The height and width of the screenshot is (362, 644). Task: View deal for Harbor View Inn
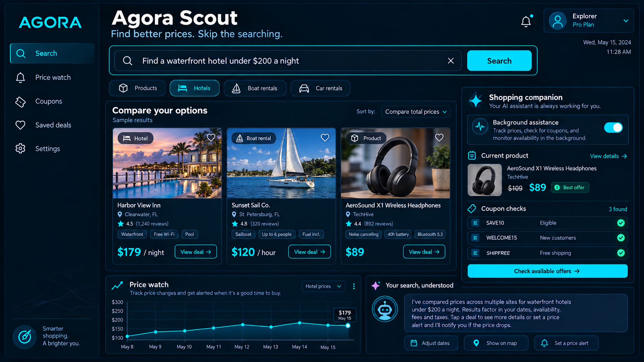(196, 252)
